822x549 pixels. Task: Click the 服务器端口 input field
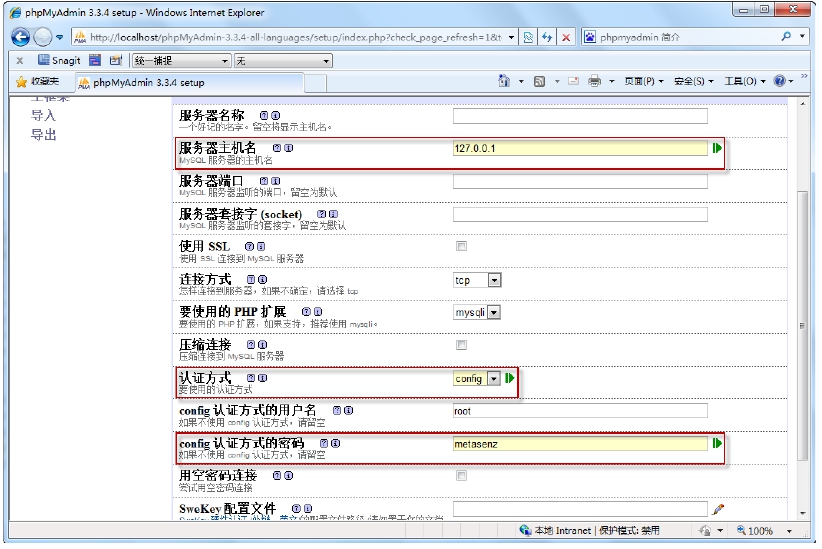click(x=580, y=181)
